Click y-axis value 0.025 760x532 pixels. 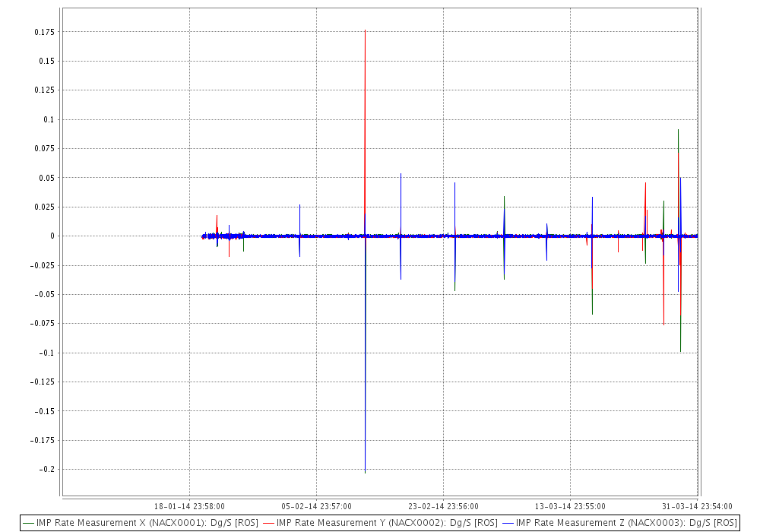45,207
